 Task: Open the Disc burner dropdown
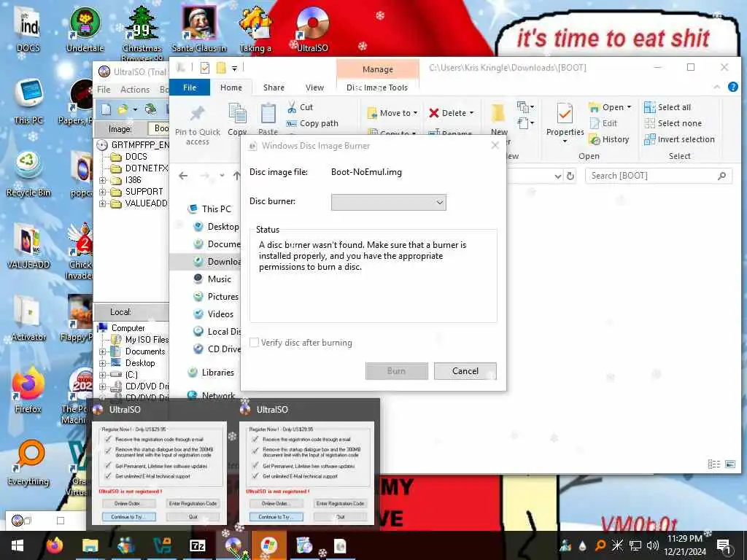389,202
